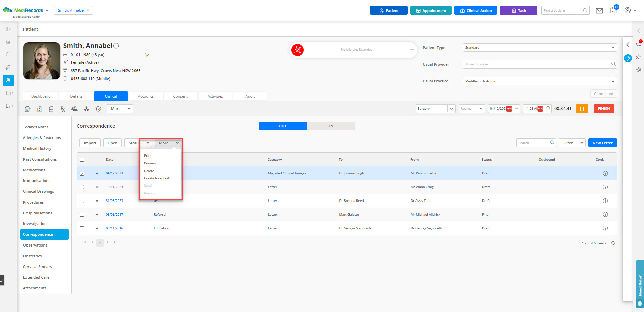This screenshot has height=312, width=644.
Task: Open info icon for 04/12/2023 row
Action: point(605,173)
